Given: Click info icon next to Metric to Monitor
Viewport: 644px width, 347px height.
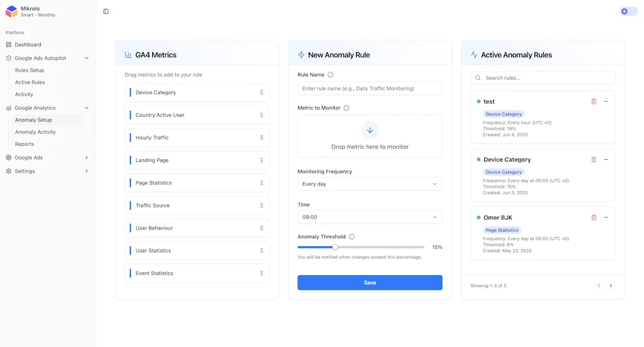Looking at the screenshot, I should point(347,108).
